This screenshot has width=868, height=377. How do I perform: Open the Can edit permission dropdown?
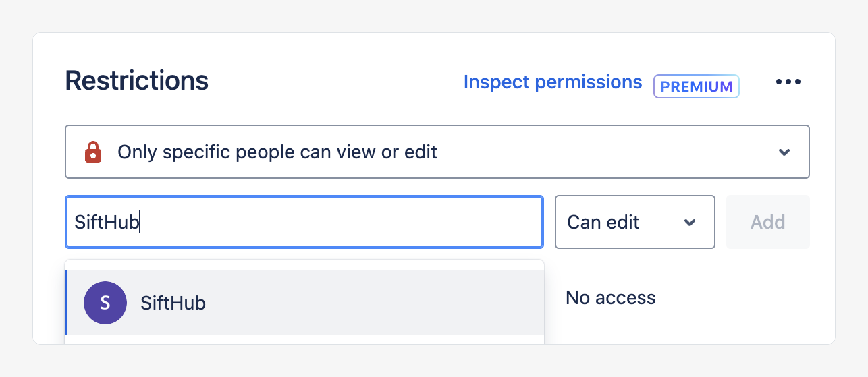point(634,222)
